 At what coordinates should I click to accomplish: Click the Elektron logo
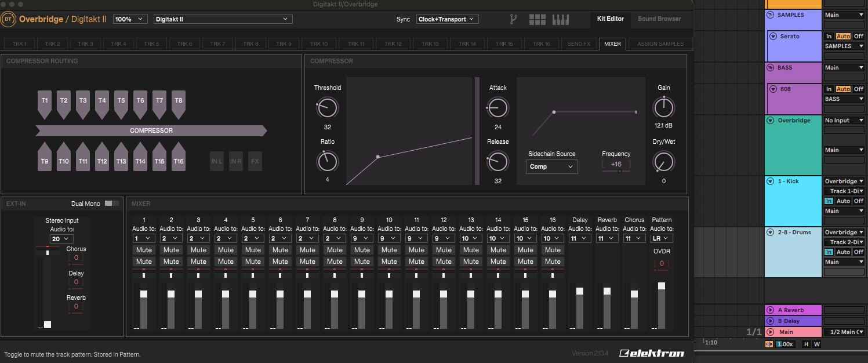coord(652,353)
